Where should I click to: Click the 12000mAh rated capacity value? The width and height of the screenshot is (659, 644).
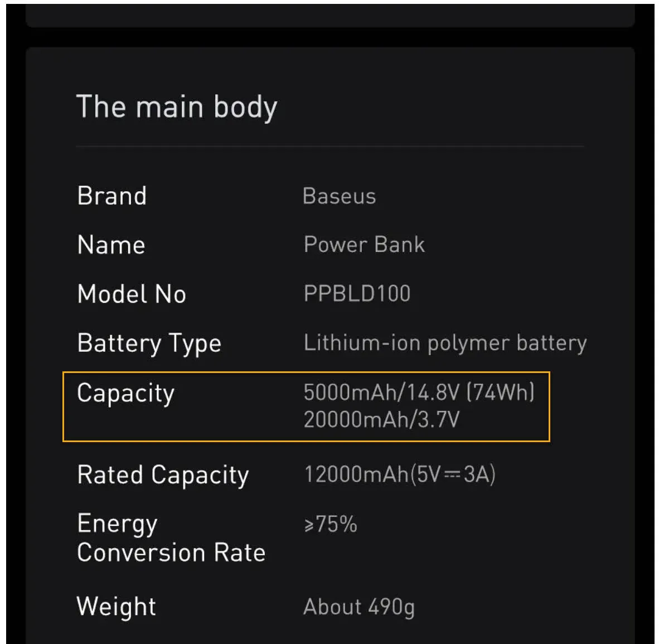pyautogui.click(x=357, y=474)
